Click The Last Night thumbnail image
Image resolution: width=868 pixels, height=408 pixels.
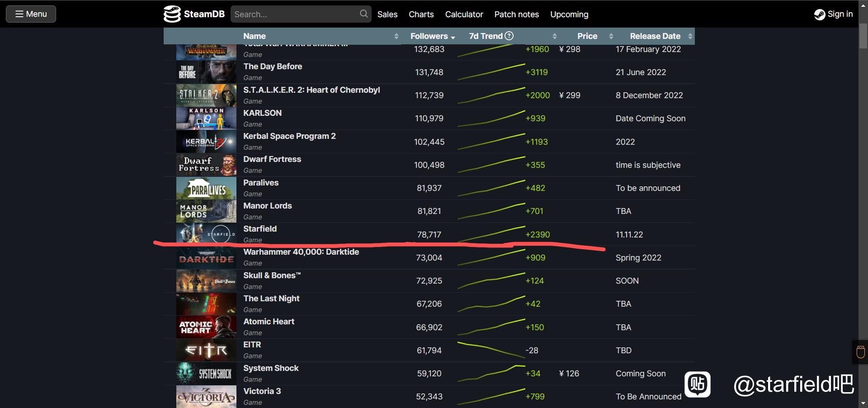(206, 304)
